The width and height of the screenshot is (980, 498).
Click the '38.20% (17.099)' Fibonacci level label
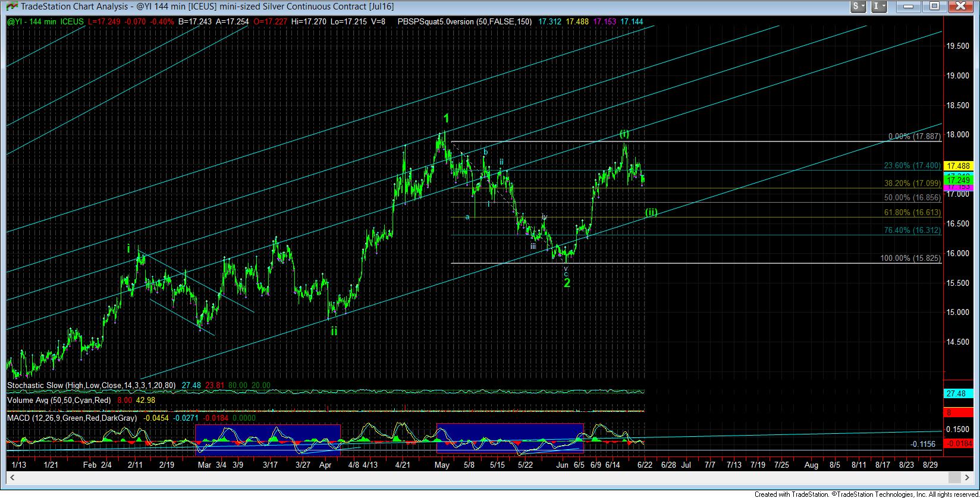(913, 184)
